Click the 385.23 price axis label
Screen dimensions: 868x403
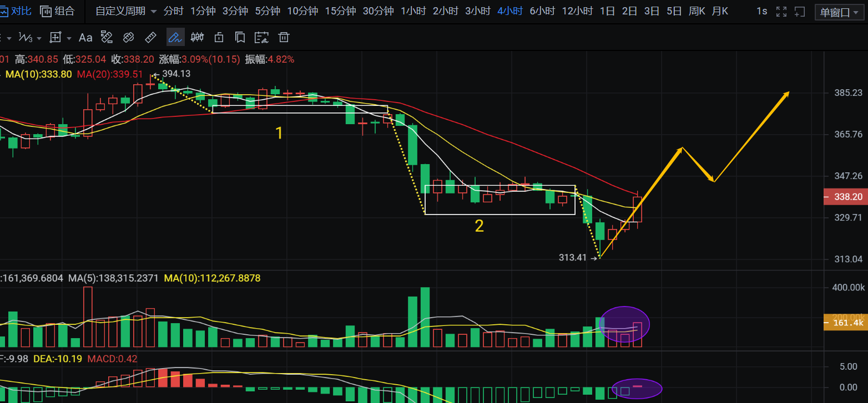pyautogui.click(x=849, y=93)
